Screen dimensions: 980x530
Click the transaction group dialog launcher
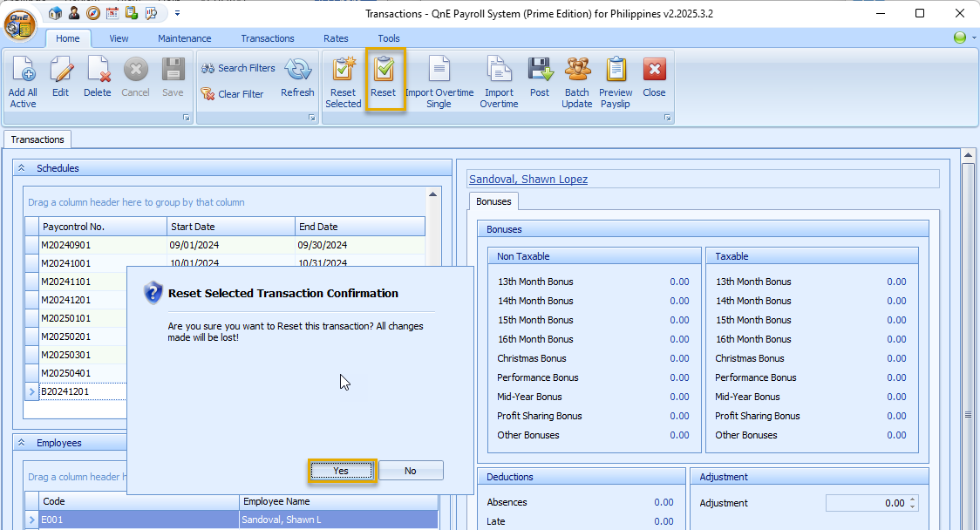pyautogui.click(x=668, y=118)
